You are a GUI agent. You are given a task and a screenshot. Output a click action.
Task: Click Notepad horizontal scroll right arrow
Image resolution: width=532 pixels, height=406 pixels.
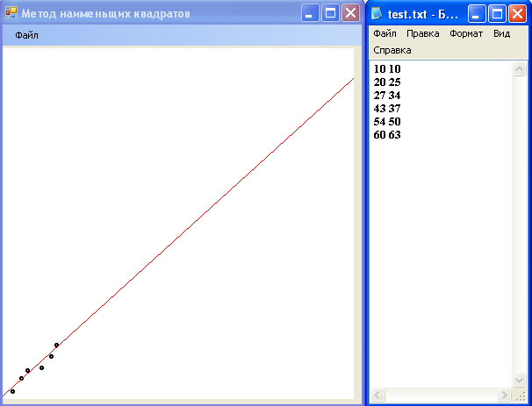(504, 395)
